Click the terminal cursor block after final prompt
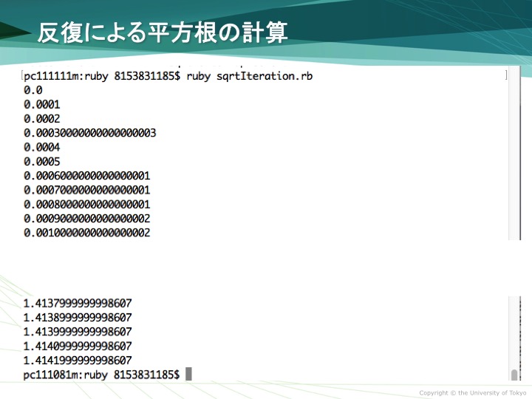Image resolution: width=532 pixels, height=399 pixels. tap(188, 374)
